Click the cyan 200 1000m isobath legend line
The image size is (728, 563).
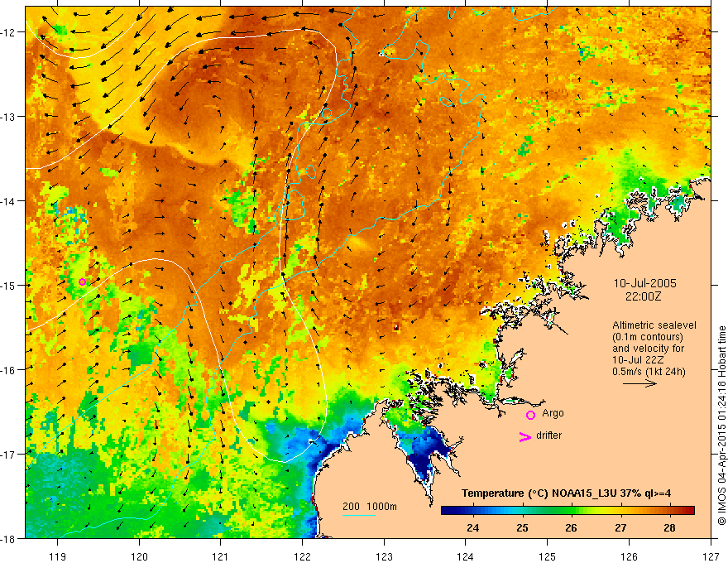point(359,515)
